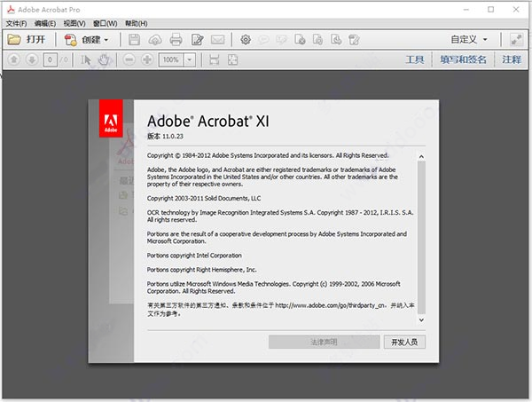This screenshot has height=402, width=532.
Task: Select the text selection cursor tool
Action: [x=85, y=60]
